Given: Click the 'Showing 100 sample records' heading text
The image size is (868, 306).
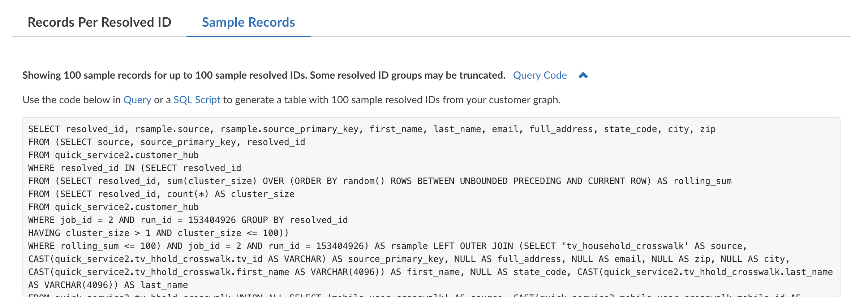Looking at the screenshot, I should pyautogui.click(x=264, y=75).
